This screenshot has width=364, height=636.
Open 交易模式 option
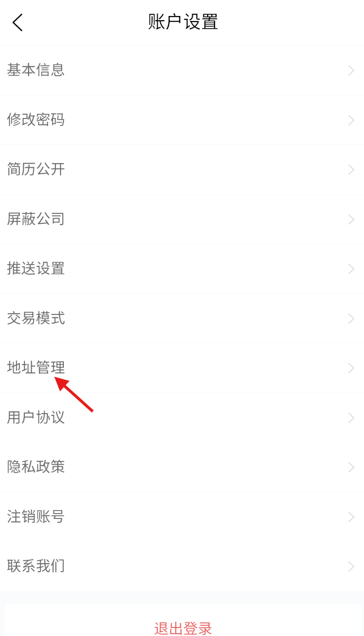182,318
